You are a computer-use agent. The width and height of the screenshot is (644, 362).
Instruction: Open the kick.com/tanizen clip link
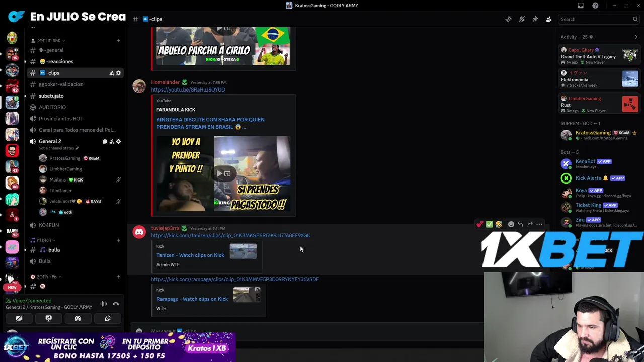(230, 235)
